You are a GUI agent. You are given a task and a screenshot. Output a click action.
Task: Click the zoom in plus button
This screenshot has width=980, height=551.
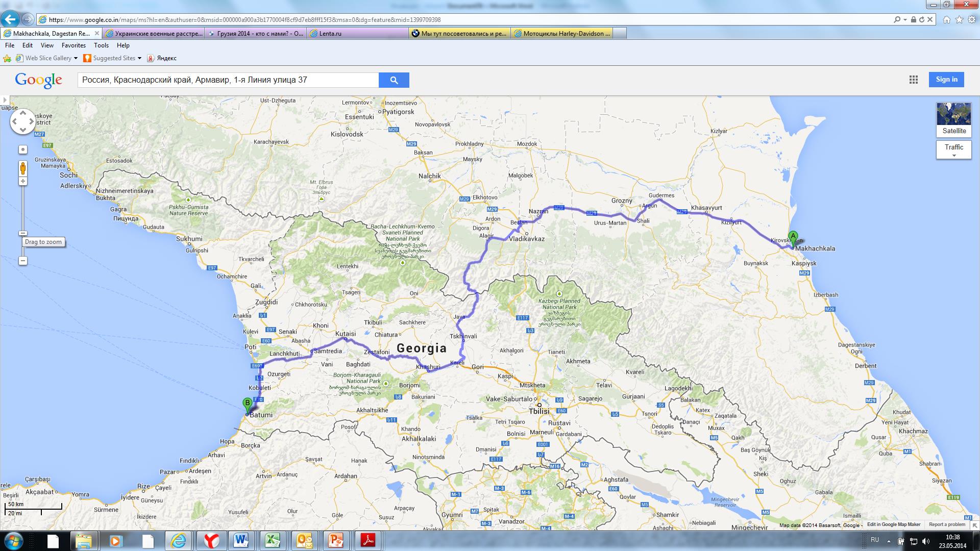(x=23, y=181)
